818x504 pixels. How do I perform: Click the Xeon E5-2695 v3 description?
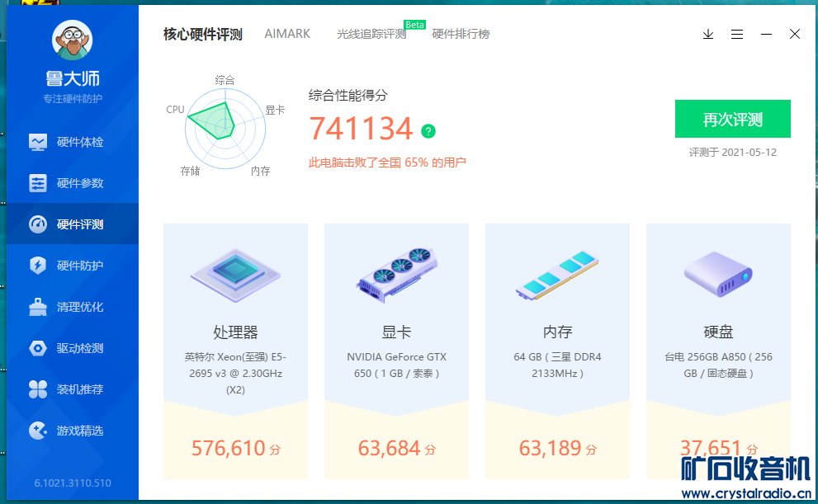[235, 373]
